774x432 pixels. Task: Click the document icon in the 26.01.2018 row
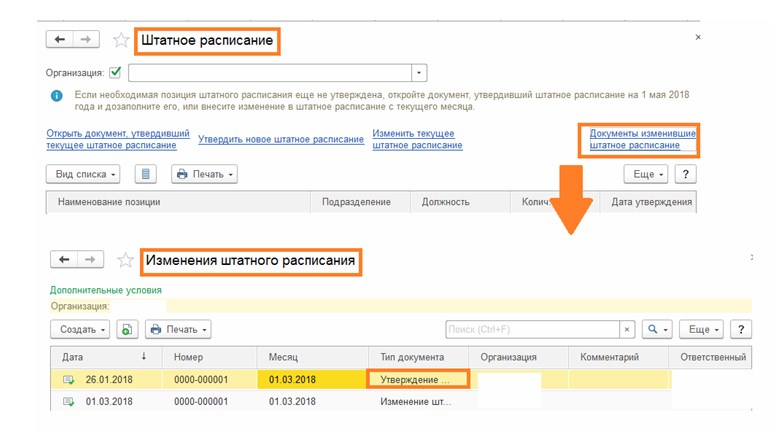coord(69,380)
